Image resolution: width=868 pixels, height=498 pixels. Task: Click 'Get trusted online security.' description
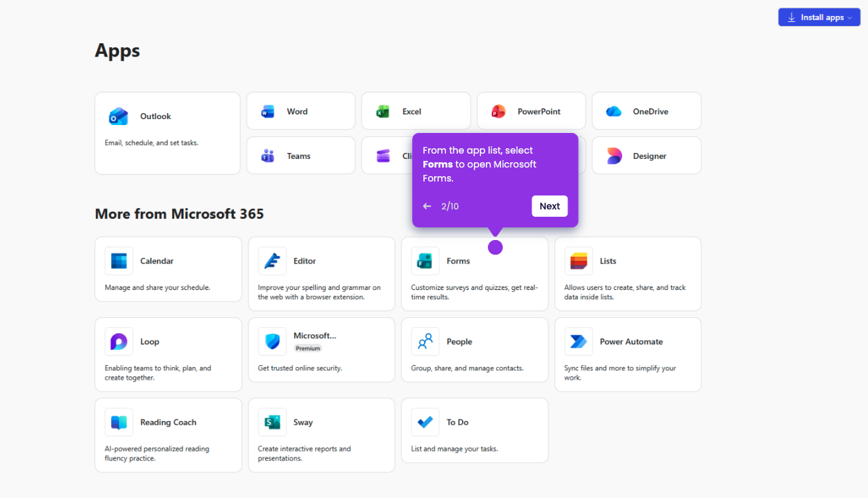pos(300,368)
